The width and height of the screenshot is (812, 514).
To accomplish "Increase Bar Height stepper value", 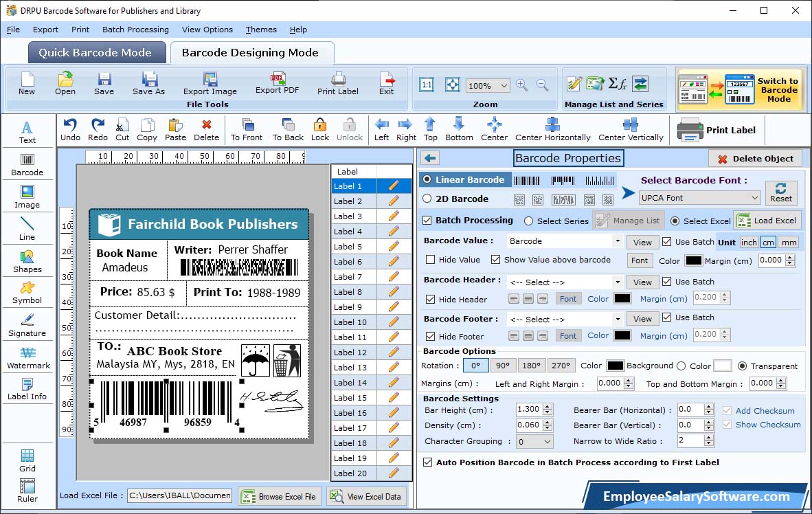I will click(x=548, y=406).
